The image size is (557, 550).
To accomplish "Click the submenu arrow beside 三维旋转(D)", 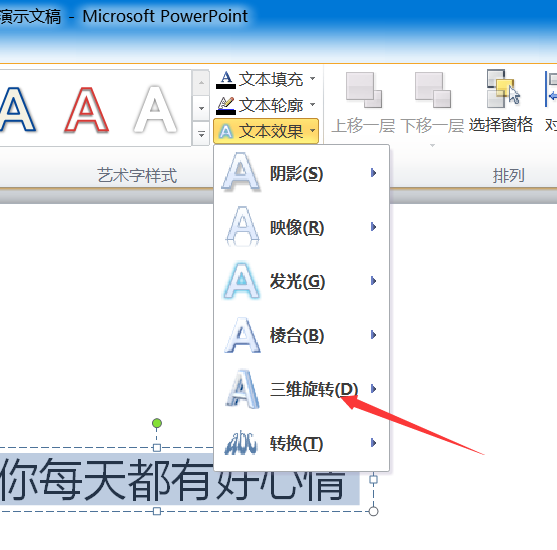I will [373, 389].
